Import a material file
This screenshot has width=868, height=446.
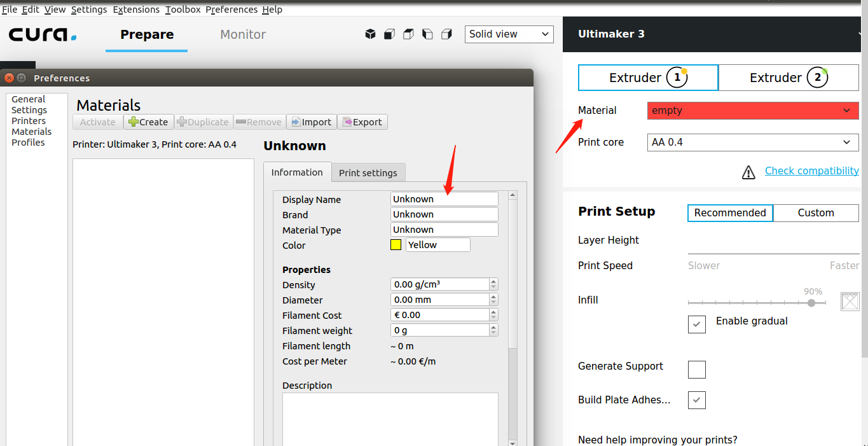click(x=311, y=122)
